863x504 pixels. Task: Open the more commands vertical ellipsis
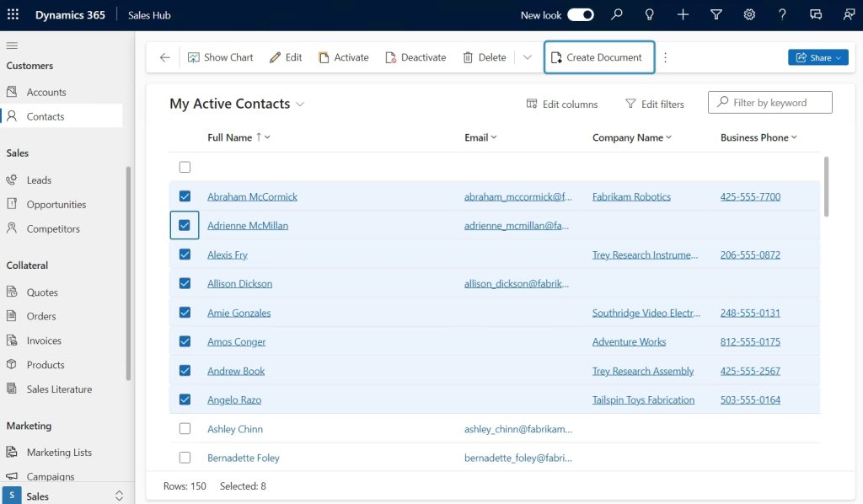click(666, 57)
